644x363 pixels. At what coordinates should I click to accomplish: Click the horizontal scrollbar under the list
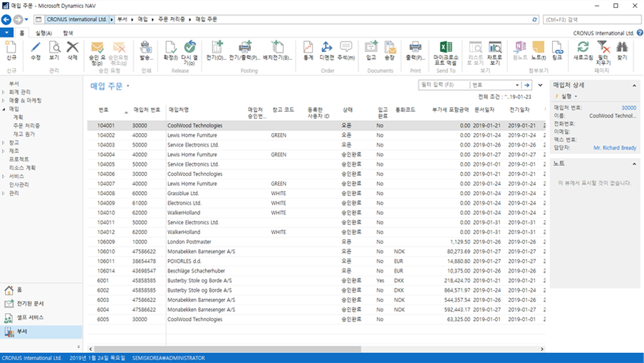(227, 349)
